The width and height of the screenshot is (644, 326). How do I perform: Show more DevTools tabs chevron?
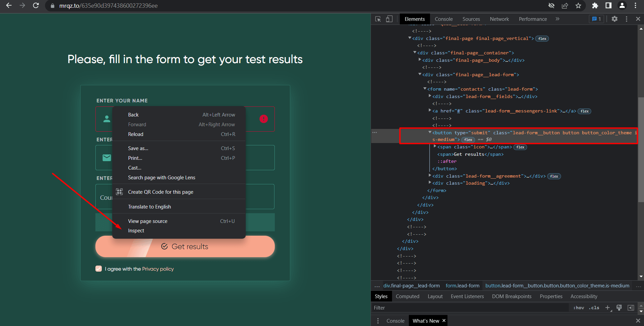(557, 19)
